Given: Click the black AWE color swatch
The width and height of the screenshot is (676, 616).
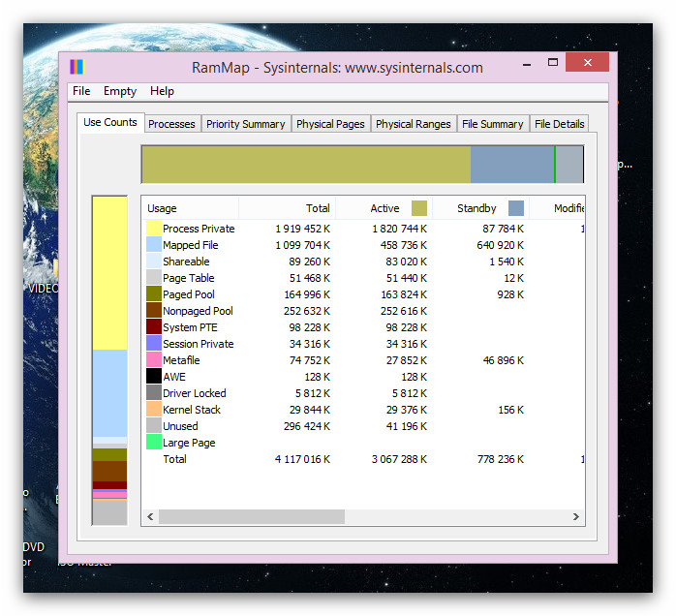Looking at the screenshot, I should pyautogui.click(x=154, y=377).
